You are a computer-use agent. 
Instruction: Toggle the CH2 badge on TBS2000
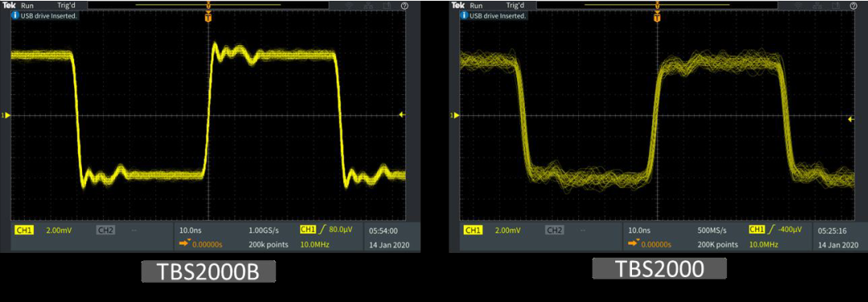click(555, 230)
